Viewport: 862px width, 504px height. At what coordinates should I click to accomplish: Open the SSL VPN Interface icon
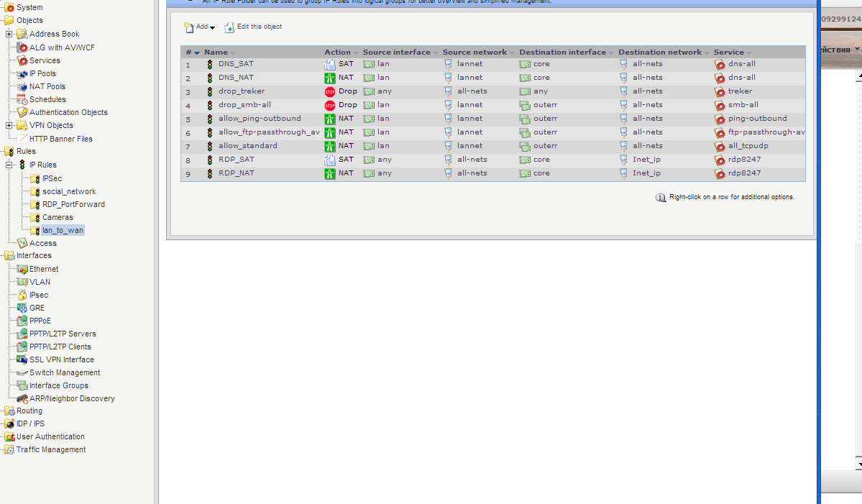[x=22, y=359]
